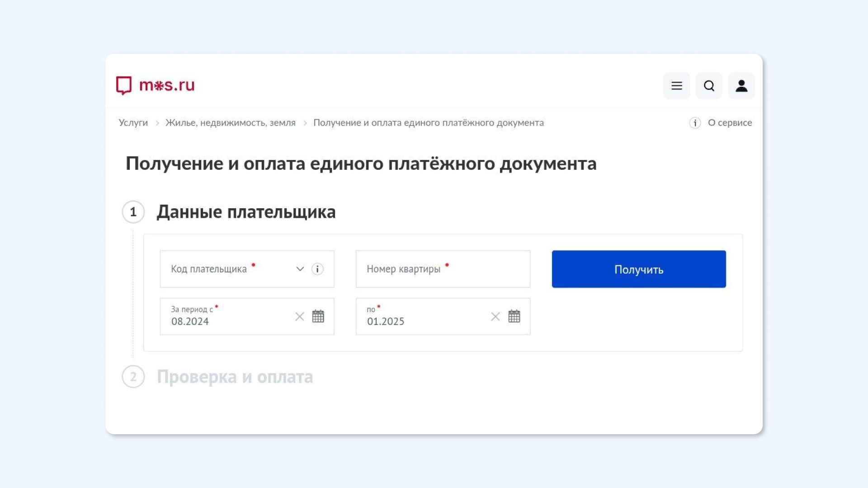Open Жилье, недвижимость, земля breadcrumb
The image size is (868, 488).
point(231,123)
